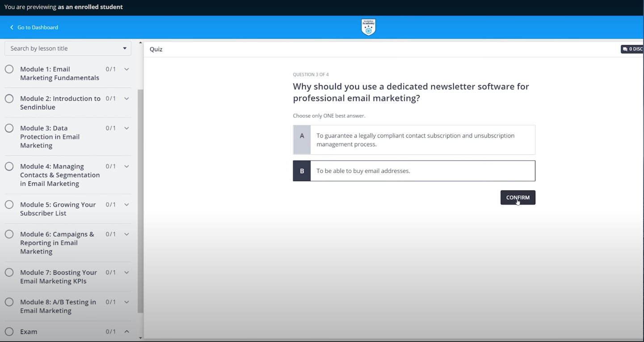Toggle Module 5 progress circle

[x=9, y=204]
